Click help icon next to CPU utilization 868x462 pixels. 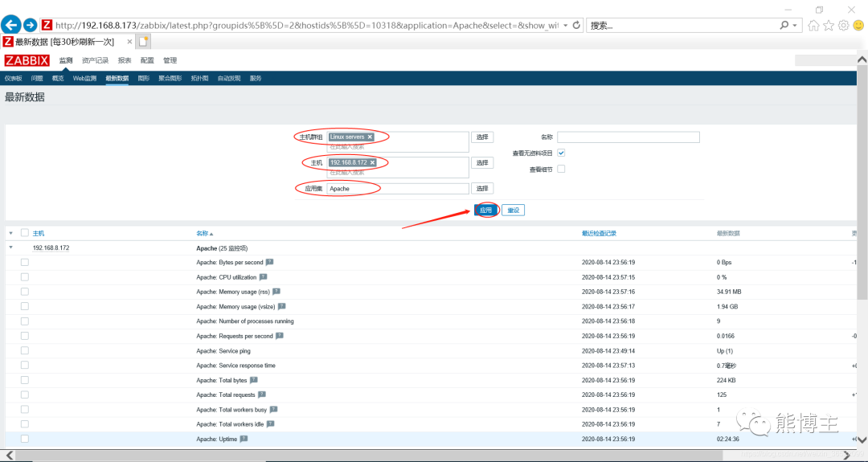pyautogui.click(x=263, y=277)
